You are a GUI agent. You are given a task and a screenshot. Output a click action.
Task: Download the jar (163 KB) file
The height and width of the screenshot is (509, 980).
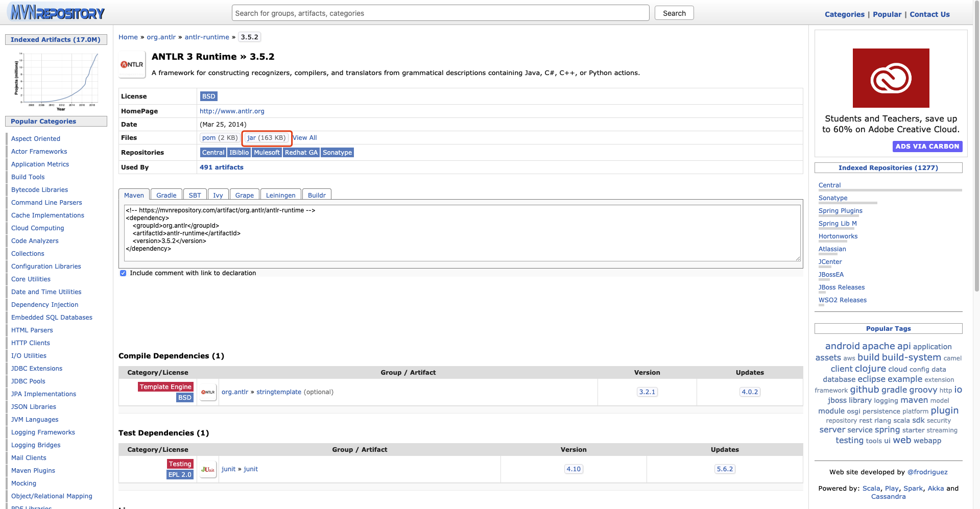pyautogui.click(x=266, y=138)
